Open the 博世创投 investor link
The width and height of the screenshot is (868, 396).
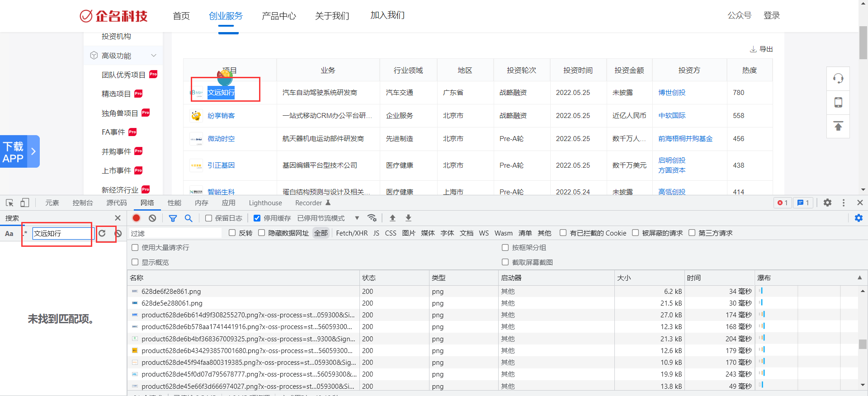[672, 93]
